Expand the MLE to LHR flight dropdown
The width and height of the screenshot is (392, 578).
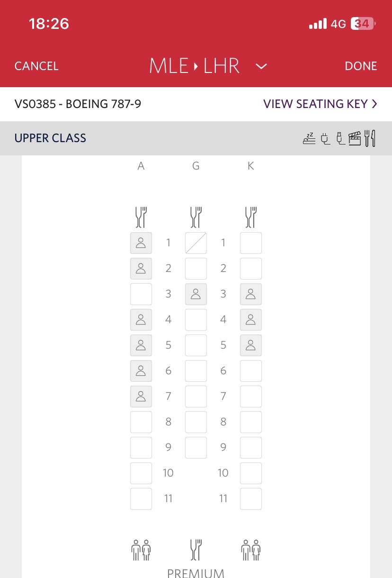click(x=261, y=66)
